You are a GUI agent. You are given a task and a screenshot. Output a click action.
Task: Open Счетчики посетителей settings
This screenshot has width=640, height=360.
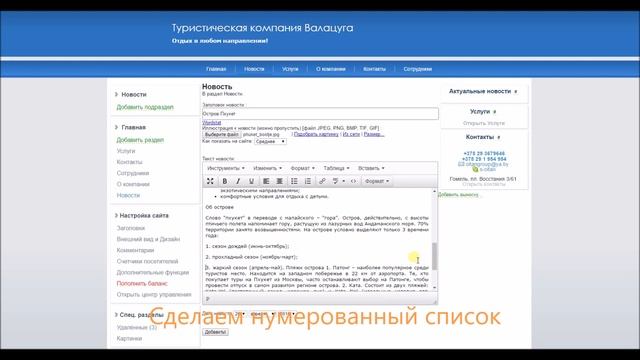click(147, 261)
